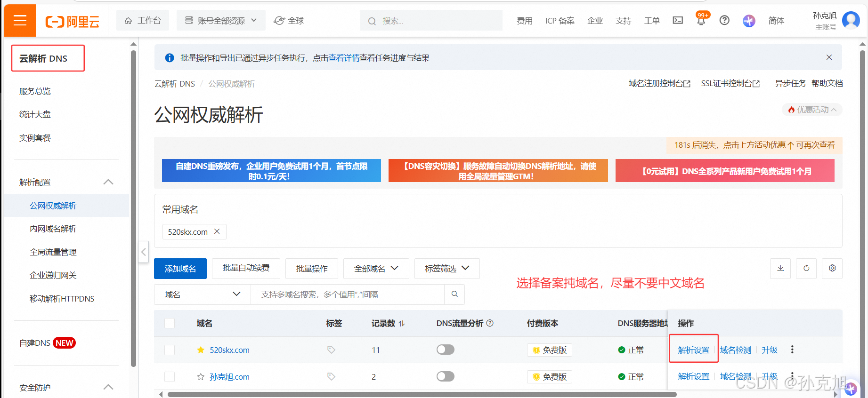Image resolution: width=868 pixels, height=398 pixels.
Task: Click the blue info icon in banner
Action: click(x=170, y=57)
